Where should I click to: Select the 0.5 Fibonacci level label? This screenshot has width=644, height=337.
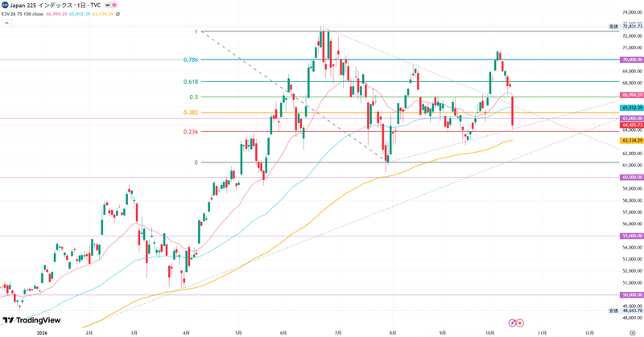(194, 97)
